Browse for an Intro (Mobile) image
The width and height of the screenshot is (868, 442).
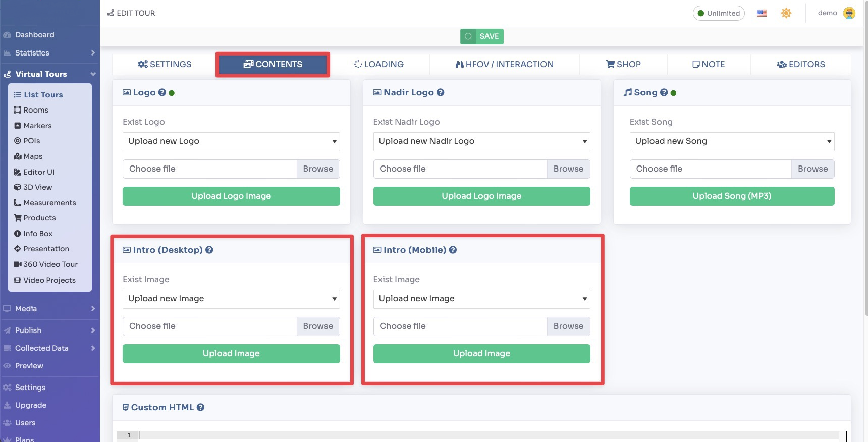568,326
